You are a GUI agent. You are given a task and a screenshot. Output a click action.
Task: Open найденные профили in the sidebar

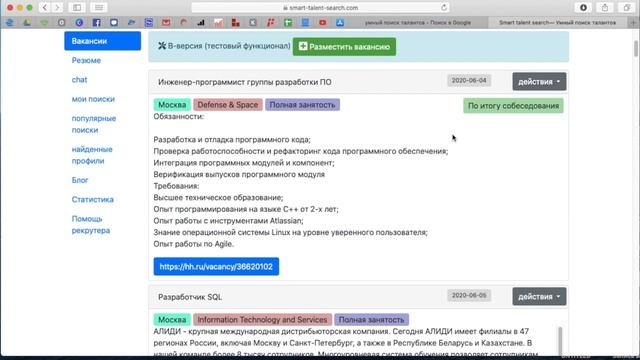coord(92,155)
